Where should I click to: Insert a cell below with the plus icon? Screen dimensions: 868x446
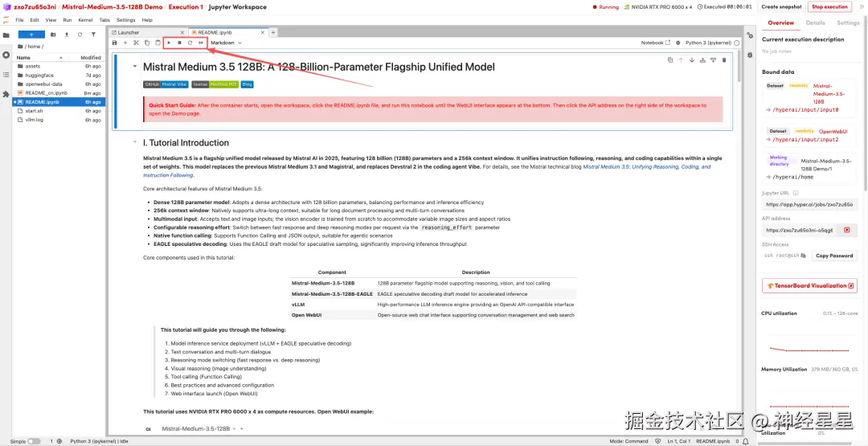point(125,43)
